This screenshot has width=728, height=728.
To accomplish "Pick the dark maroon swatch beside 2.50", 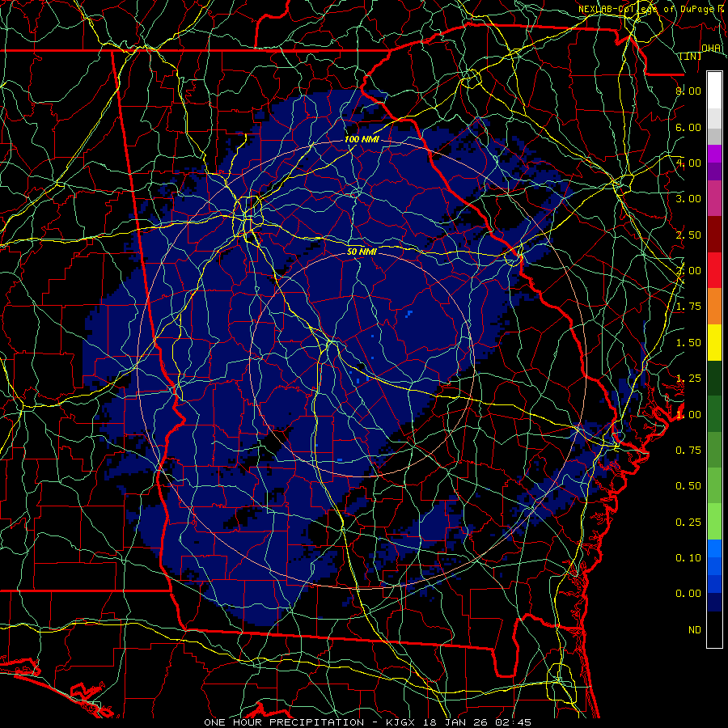I will click(x=714, y=235).
